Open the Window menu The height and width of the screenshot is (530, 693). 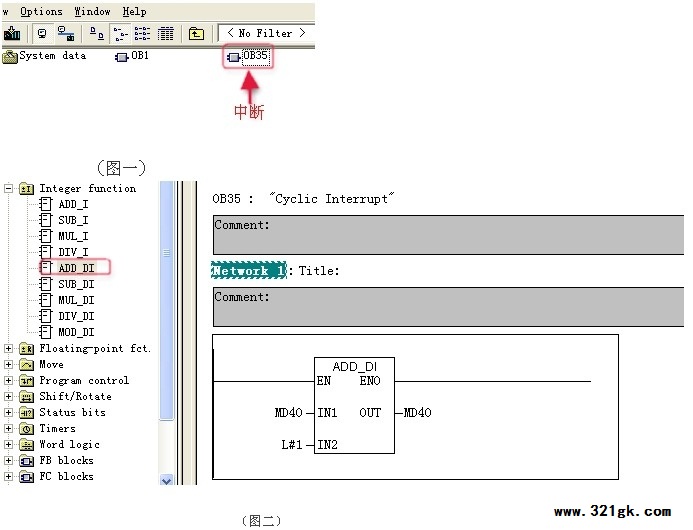pos(92,11)
